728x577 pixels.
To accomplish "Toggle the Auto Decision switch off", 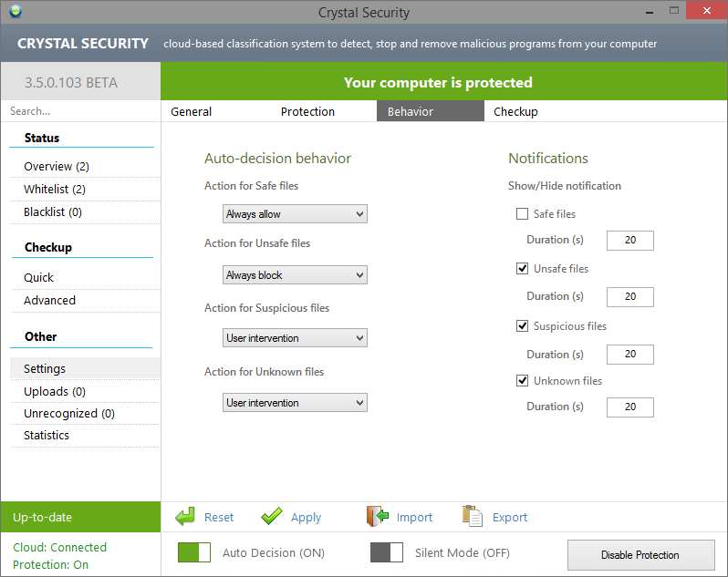I will pyautogui.click(x=194, y=552).
